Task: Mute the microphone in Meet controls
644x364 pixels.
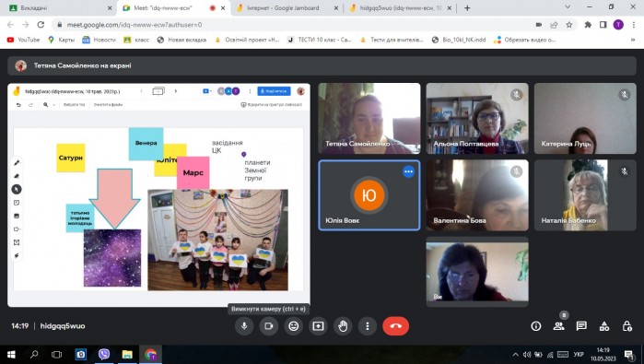Action: [244, 326]
